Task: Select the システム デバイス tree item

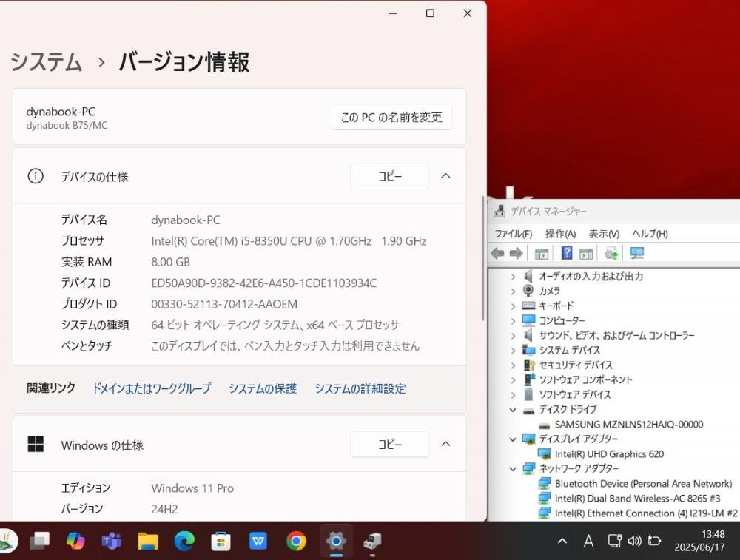Action: [570, 350]
